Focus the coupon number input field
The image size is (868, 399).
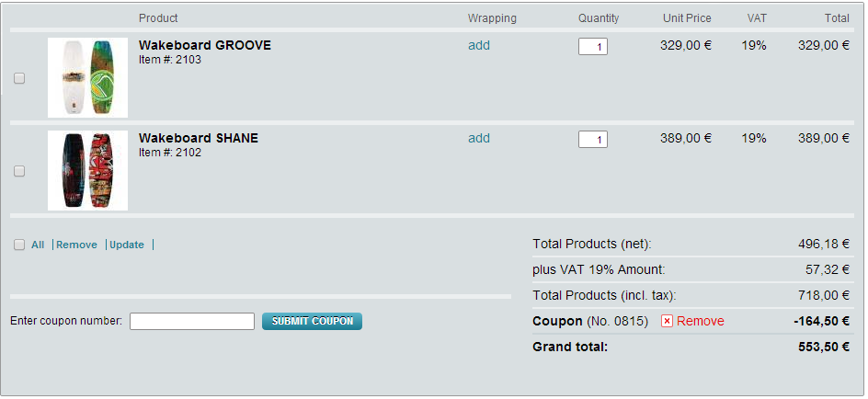192,322
